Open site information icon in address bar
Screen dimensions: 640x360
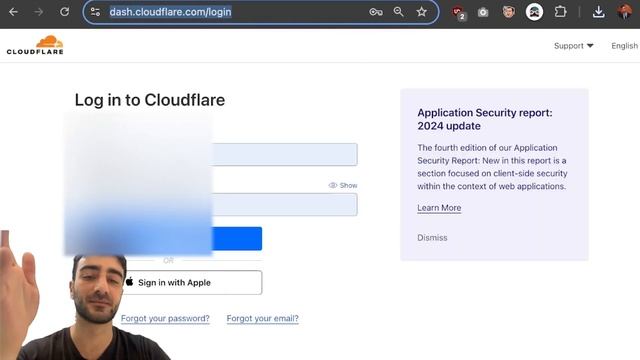(95, 12)
